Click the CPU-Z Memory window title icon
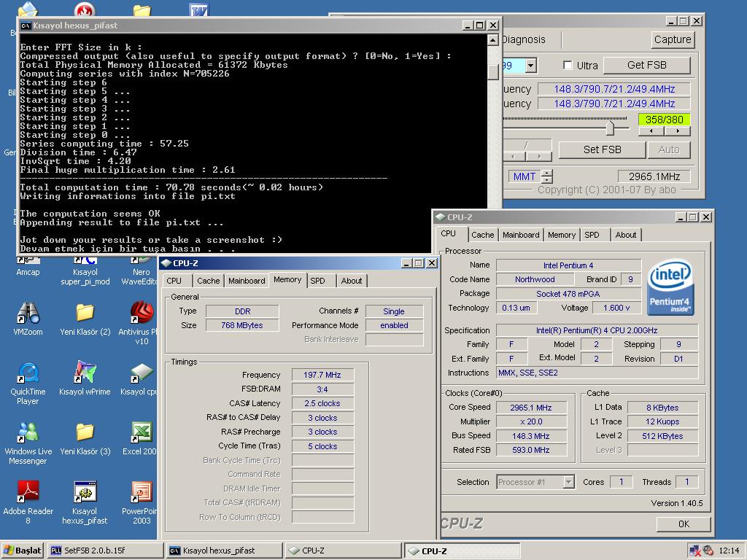 [166, 262]
